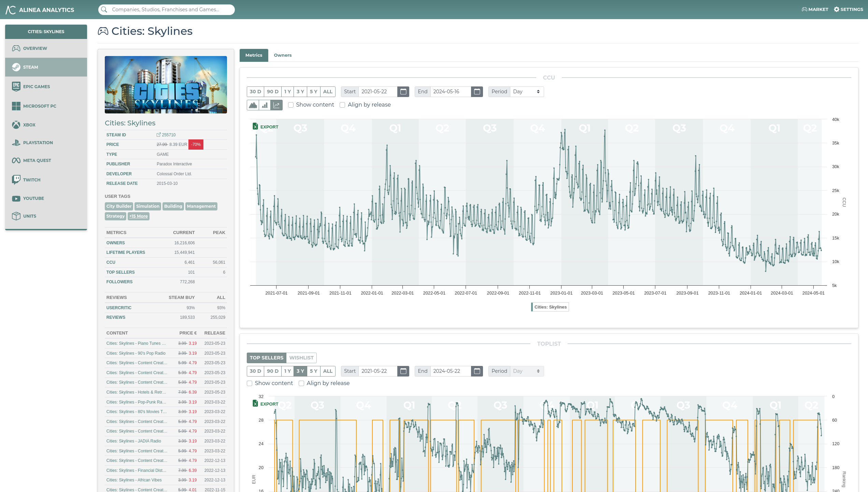This screenshot has height=492, width=868.
Task: Switch CCU chart to line view
Action: 276,105
